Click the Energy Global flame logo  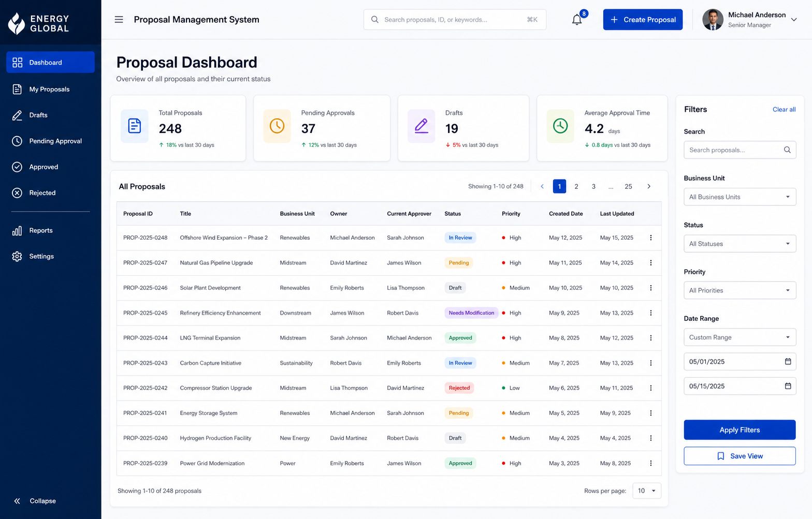pos(17,23)
